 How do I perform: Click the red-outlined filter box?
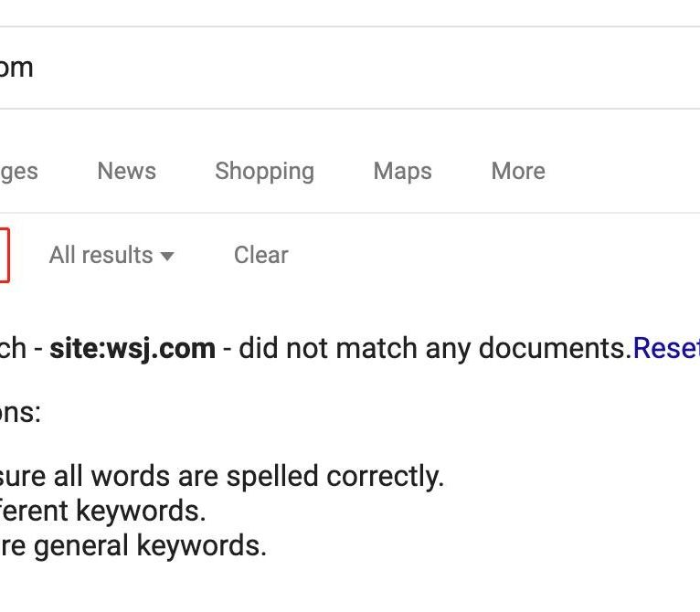(x=4, y=255)
